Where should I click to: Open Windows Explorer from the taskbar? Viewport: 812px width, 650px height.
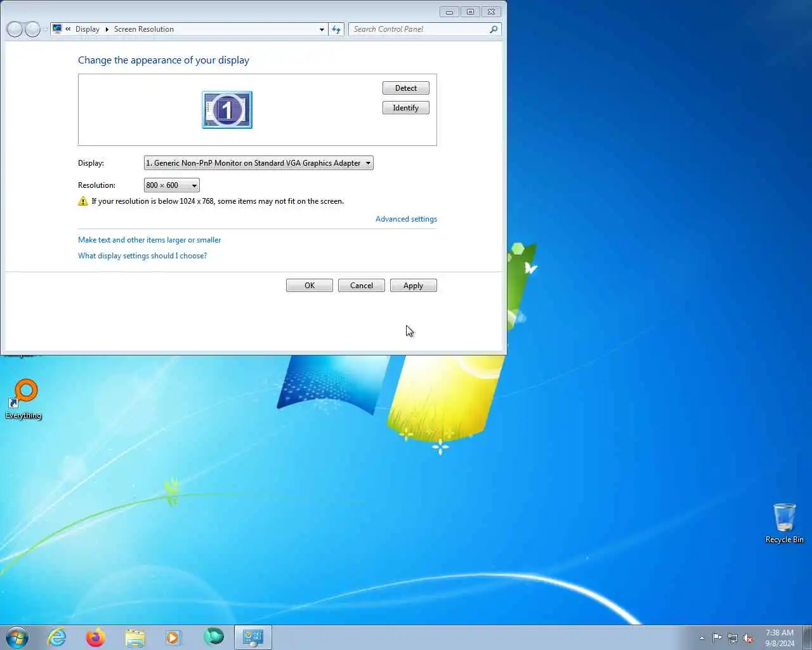[x=134, y=637]
